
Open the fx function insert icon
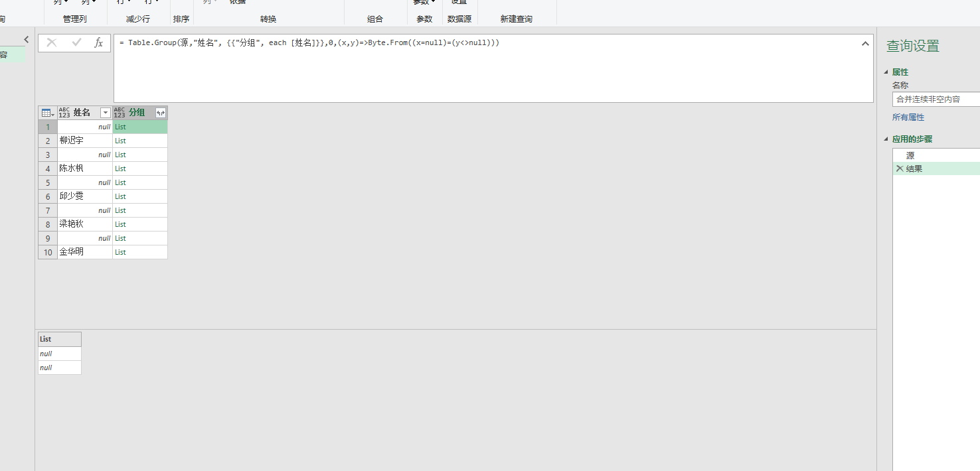coord(99,42)
